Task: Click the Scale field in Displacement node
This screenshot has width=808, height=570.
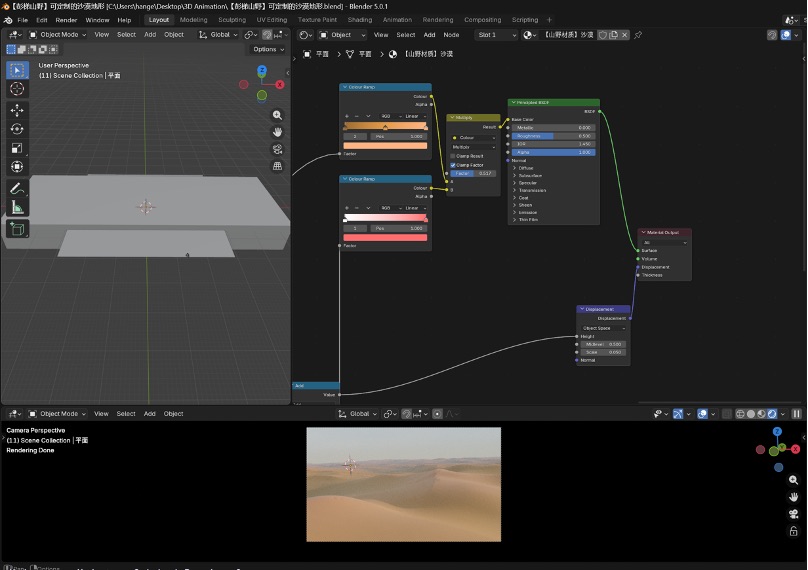Action: (x=603, y=353)
